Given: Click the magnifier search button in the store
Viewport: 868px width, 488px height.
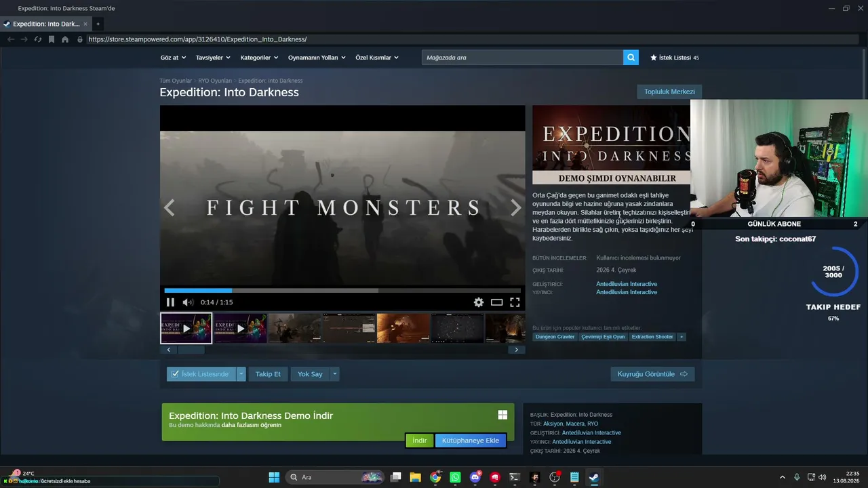Looking at the screenshot, I should click(x=631, y=58).
